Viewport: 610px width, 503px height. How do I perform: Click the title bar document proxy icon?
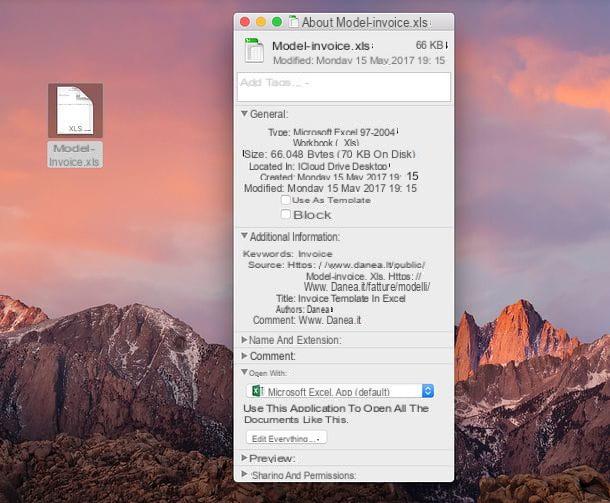(x=294, y=22)
